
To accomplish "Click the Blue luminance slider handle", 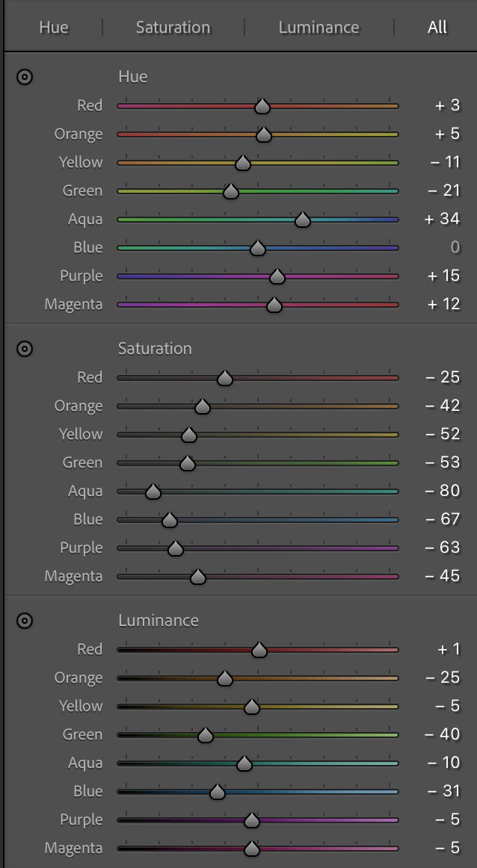I will (217, 793).
